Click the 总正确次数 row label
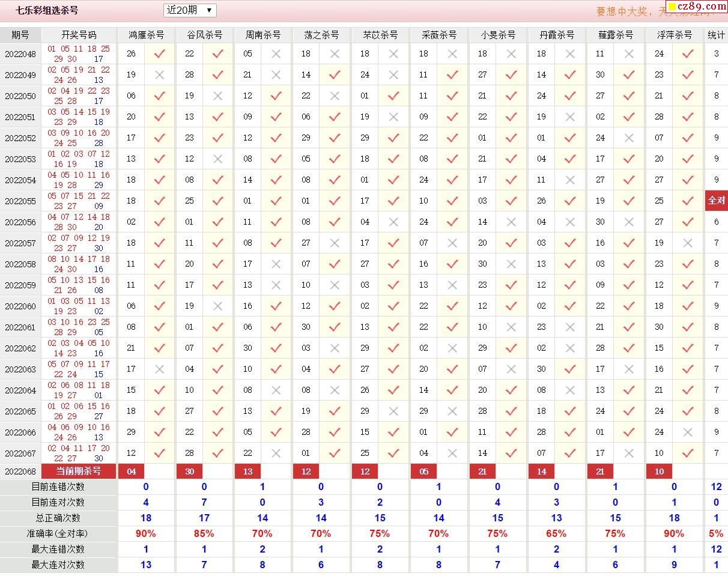Image resolution: width=728 pixels, height=579 pixels. pyautogui.click(x=58, y=518)
